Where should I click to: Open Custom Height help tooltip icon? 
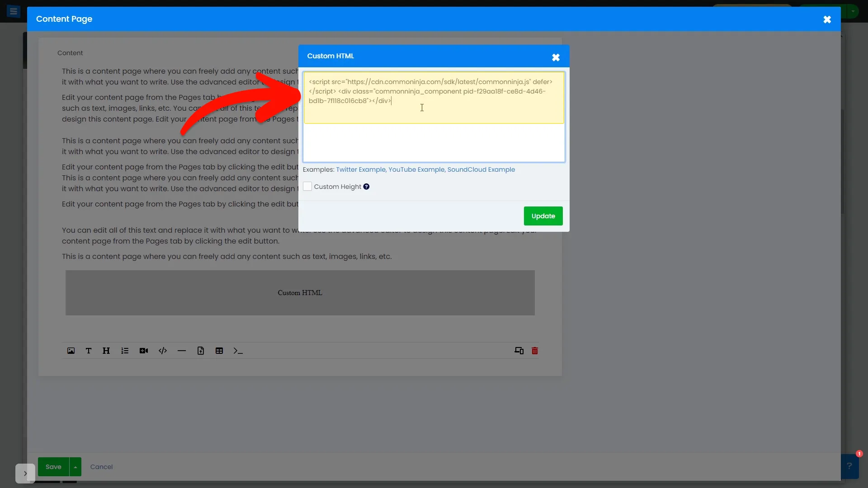pos(366,187)
